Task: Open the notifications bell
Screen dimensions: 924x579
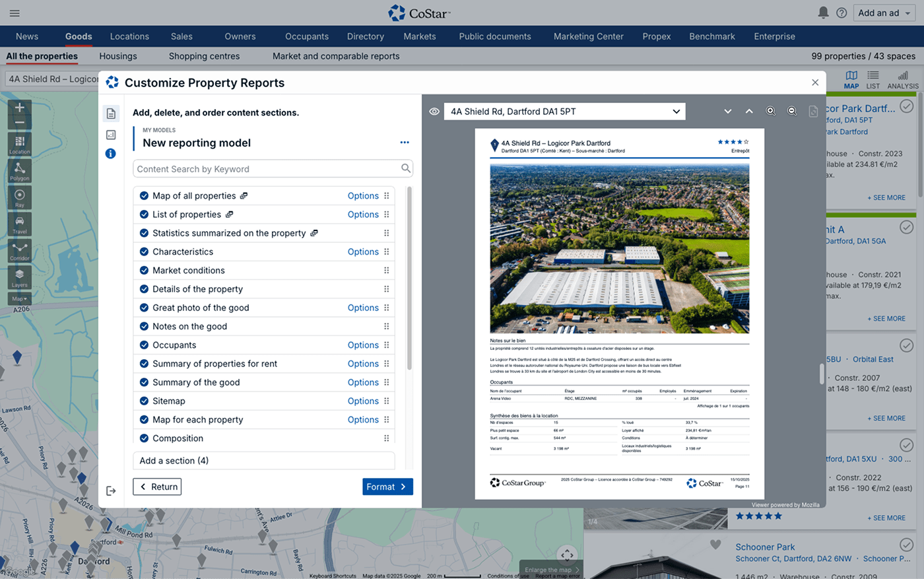Action: click(823, 13)
